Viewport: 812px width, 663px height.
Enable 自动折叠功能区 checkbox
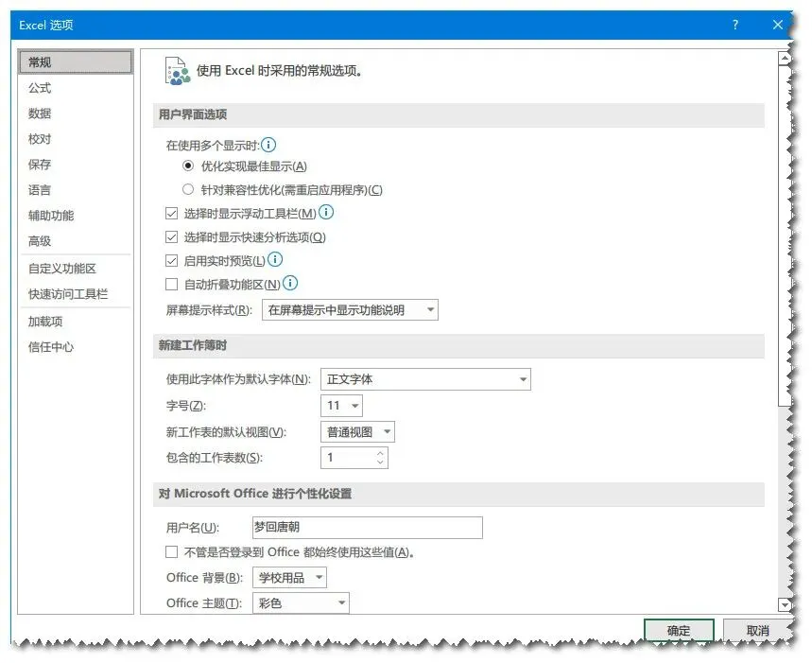pos(171,285)
